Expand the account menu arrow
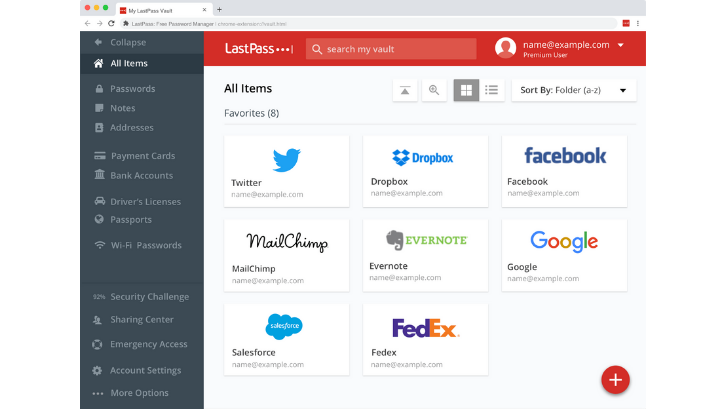726x409 pixels. pyautogui.click(x=621, y=45)
